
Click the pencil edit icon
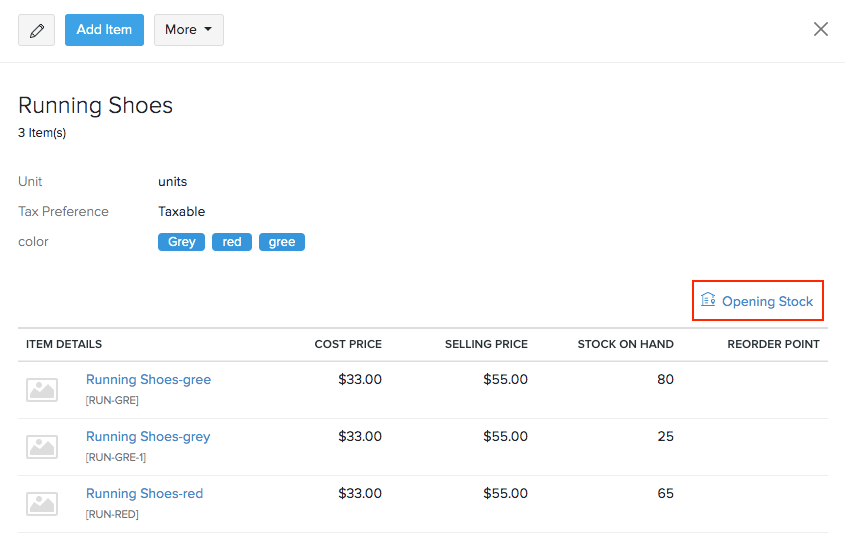coord(37,30)
